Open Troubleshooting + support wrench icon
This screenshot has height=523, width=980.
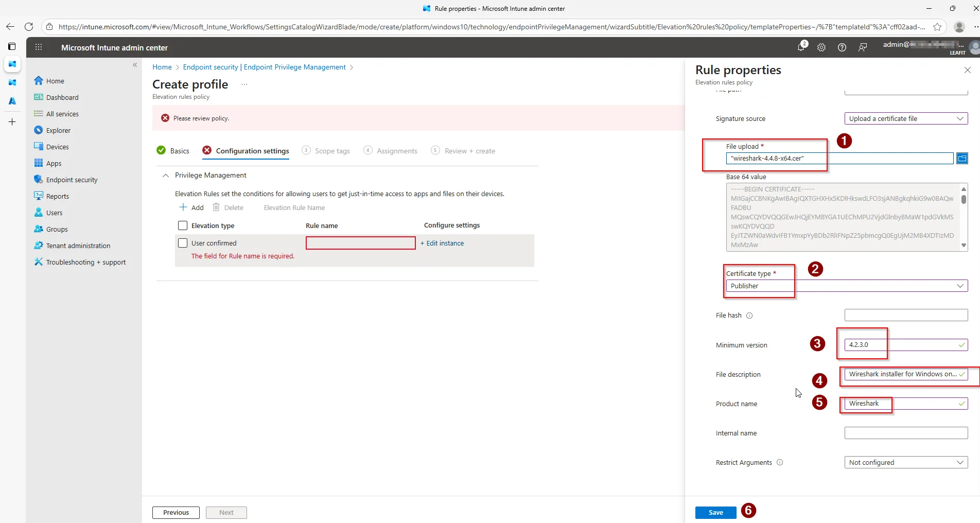(39, 262)
